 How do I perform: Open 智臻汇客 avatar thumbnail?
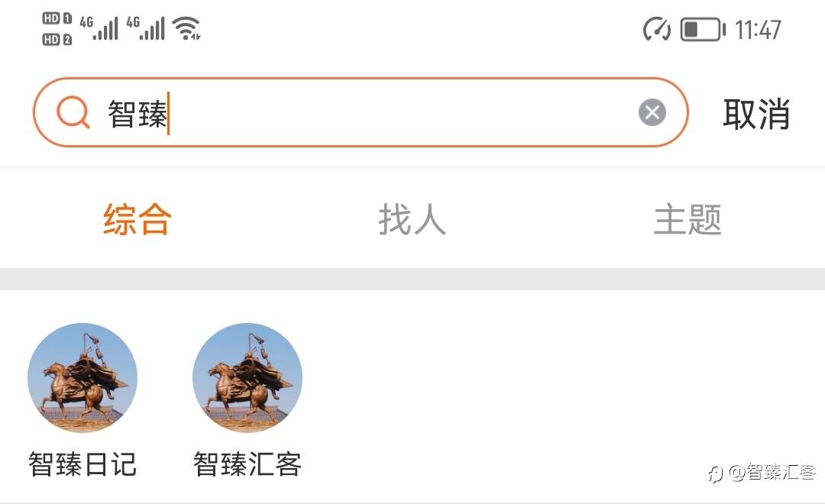247,378
